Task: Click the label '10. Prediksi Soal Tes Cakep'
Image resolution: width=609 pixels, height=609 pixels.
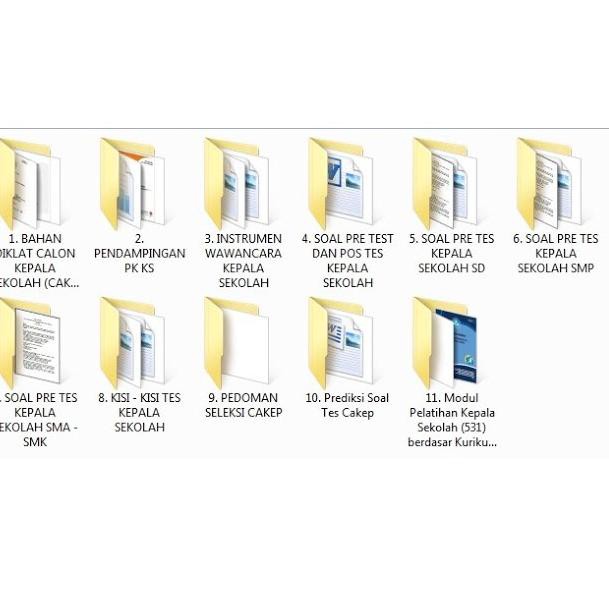Action: (x=347, y=405)
